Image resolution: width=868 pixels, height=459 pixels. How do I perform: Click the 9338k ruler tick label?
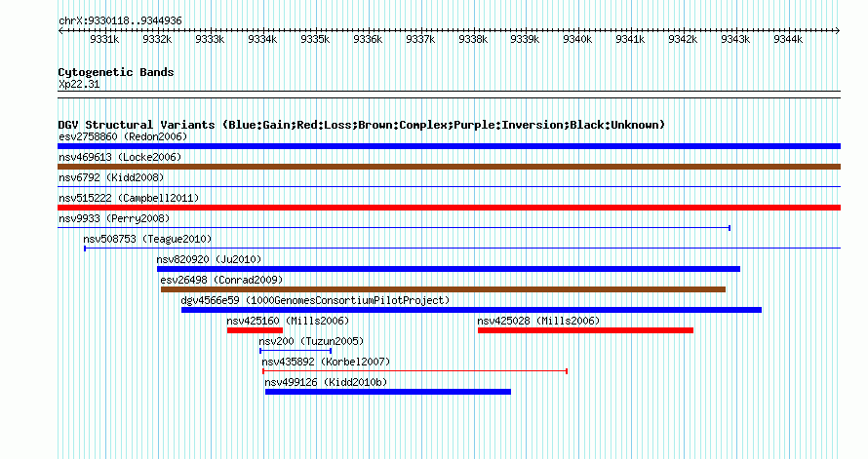click(x=473, y=39)
